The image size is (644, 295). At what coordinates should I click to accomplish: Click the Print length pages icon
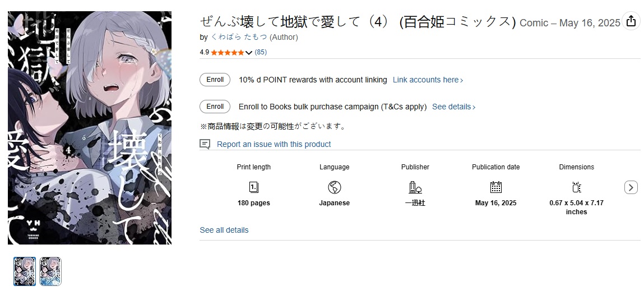pyautogui.click(x=254, y=188)
